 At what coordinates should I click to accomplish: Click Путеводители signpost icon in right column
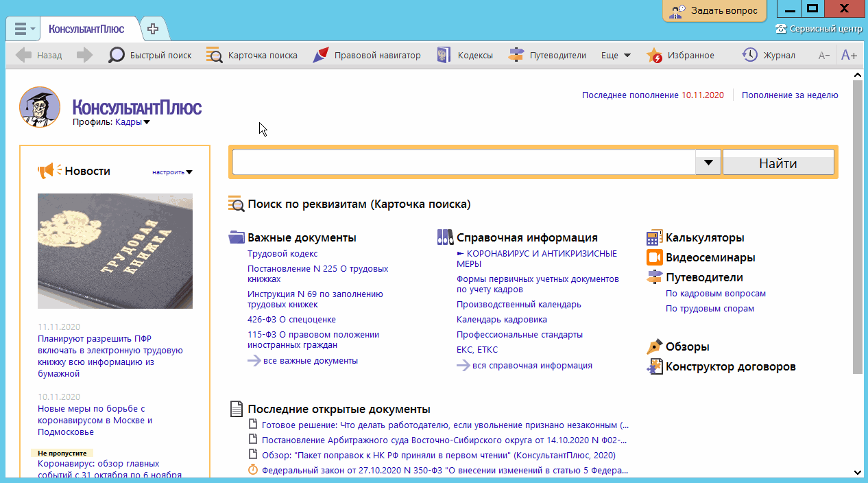click(655, 278)
